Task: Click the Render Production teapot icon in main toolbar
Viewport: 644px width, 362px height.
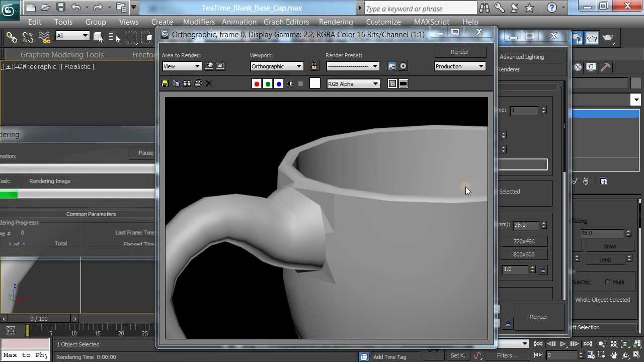Action: (x=608, y=38)
